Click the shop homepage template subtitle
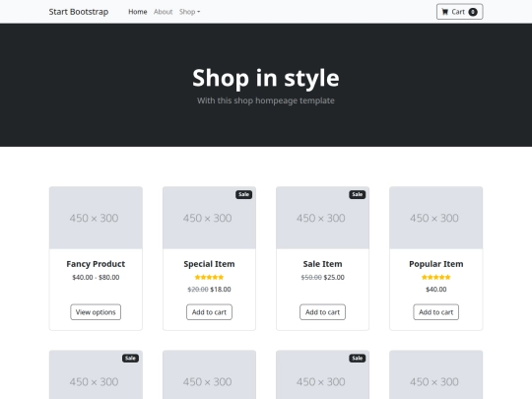The width and height of the screenshot is (532, 399). point(266,100)
